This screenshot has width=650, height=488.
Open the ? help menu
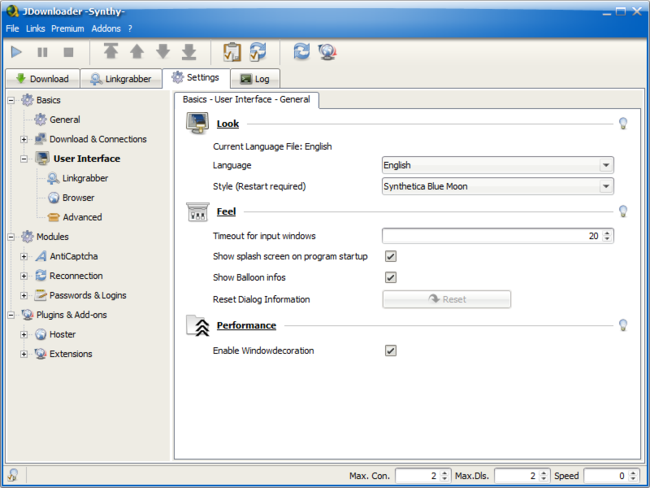(130, 29)
